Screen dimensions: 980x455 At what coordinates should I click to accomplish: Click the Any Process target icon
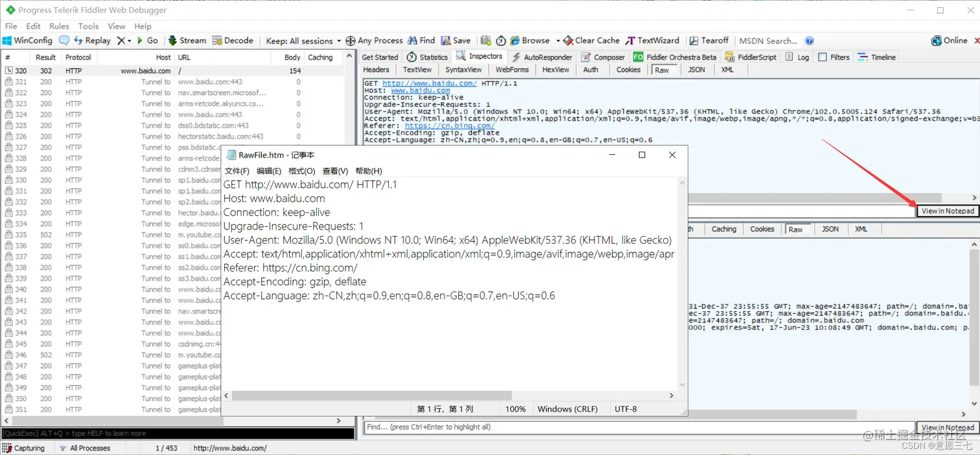351,41
